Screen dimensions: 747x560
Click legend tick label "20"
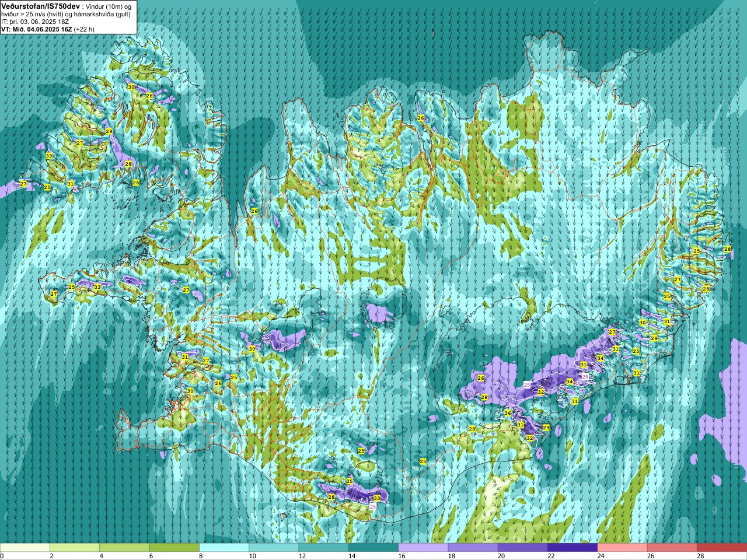pos(501,556)
